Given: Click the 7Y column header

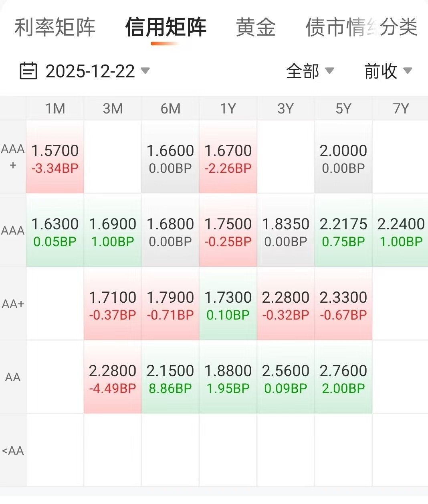Looking at the screenshot, I should (401, 109).
